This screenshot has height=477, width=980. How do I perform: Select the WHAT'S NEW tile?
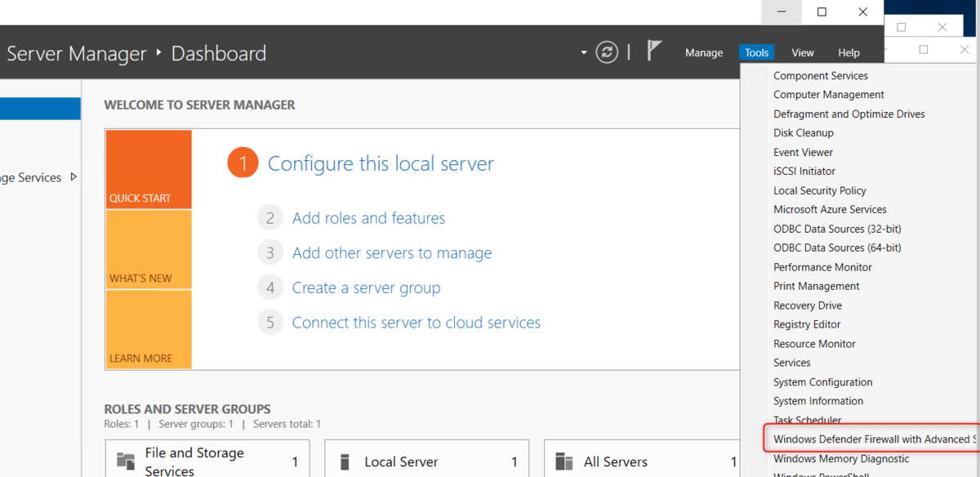148,249
